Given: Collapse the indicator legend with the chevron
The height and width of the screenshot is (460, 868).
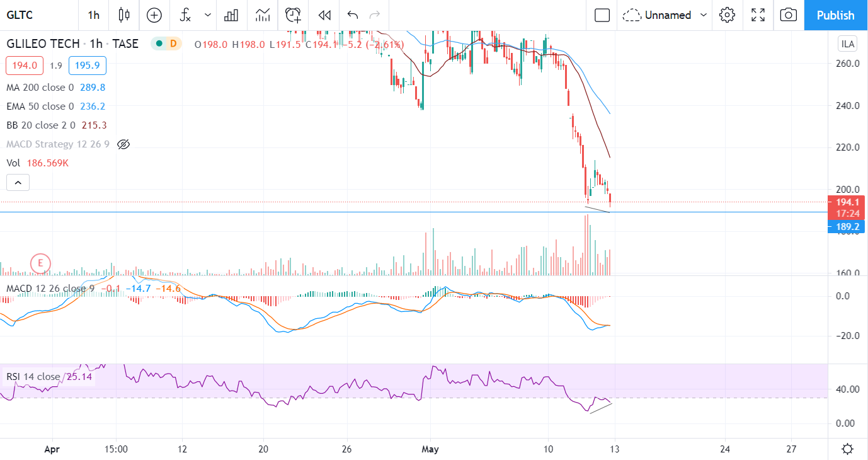Looking at the screenshot, I should tap(18, 183).
